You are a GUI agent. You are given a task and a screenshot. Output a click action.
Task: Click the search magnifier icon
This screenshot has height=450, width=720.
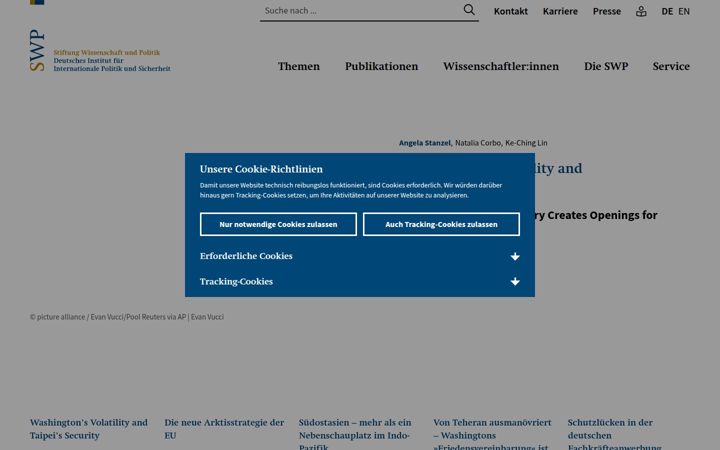point(468,10)
